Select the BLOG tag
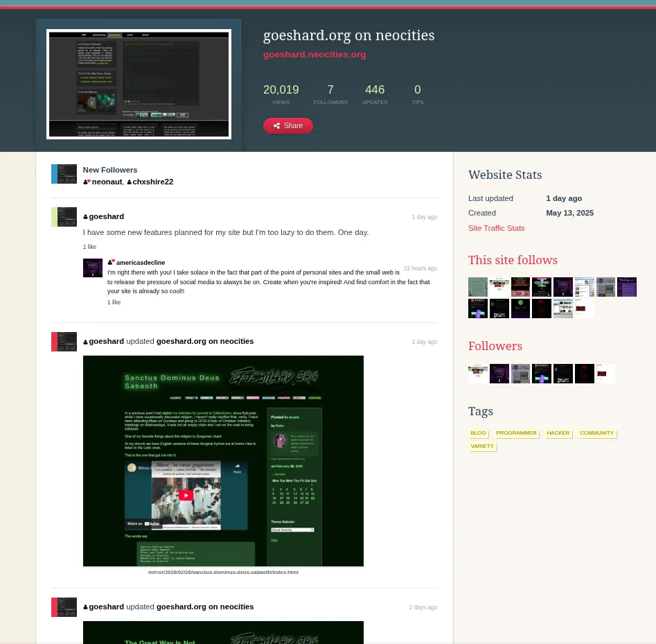The image size is (656, 644). pos(478,433)
